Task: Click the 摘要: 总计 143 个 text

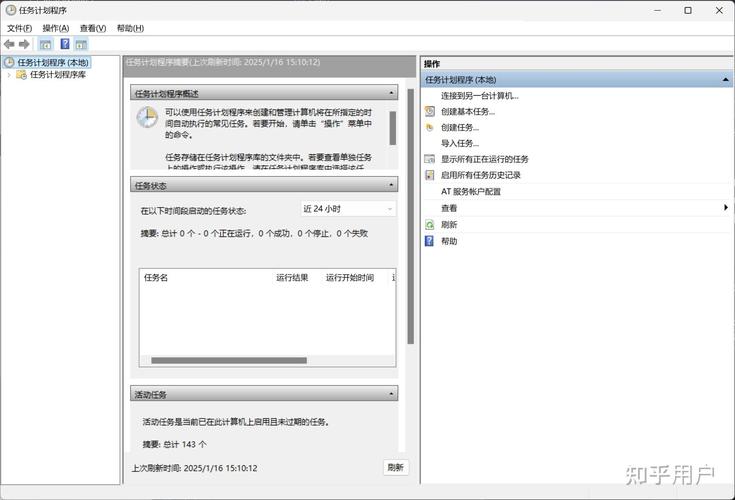Action: [174, 444]
